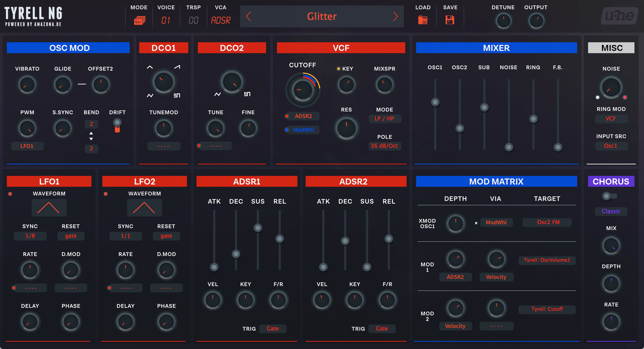Click the ADSR1 TRIG Gate button
This screenshot has width=644, height=349.
click(273, 329)
